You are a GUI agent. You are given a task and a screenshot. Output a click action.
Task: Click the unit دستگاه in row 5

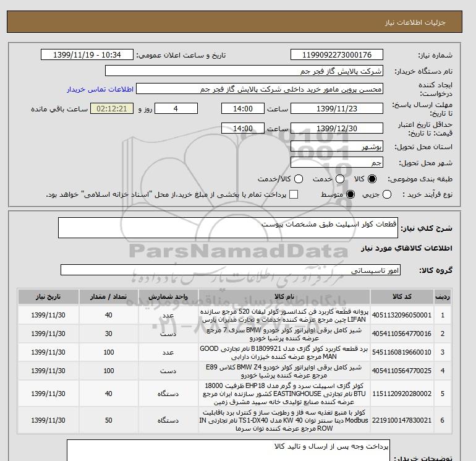pos(168,394)
